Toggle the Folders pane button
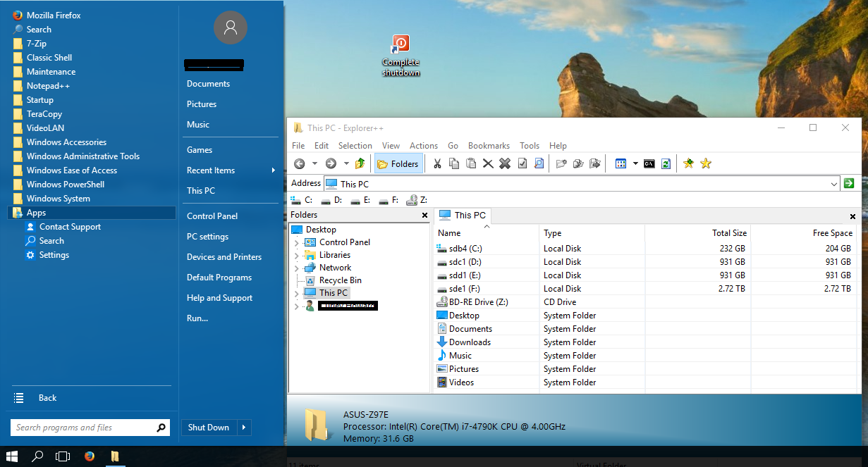 click(x=398, y=163)
